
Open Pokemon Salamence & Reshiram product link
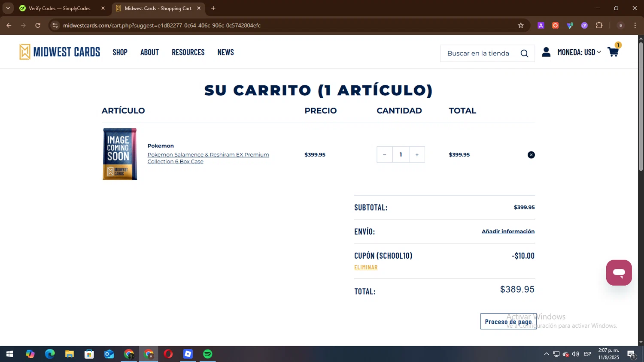click(208, 158)
